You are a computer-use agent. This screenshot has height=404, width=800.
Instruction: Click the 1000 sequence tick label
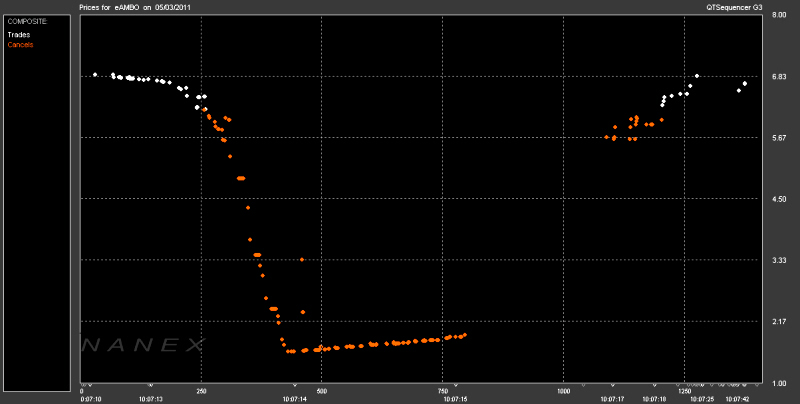coord(564,390)
